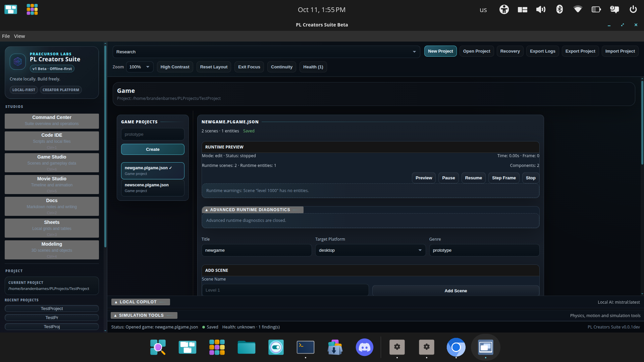
Task: Click the Create game project button
Action: pyautogui.click(x=153, y=149)
